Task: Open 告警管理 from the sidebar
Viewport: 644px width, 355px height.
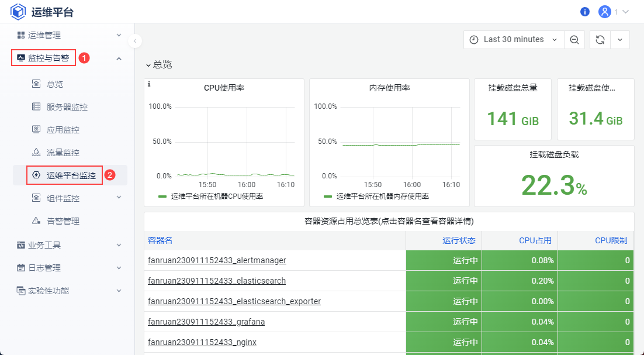Action: pos(63,221)
